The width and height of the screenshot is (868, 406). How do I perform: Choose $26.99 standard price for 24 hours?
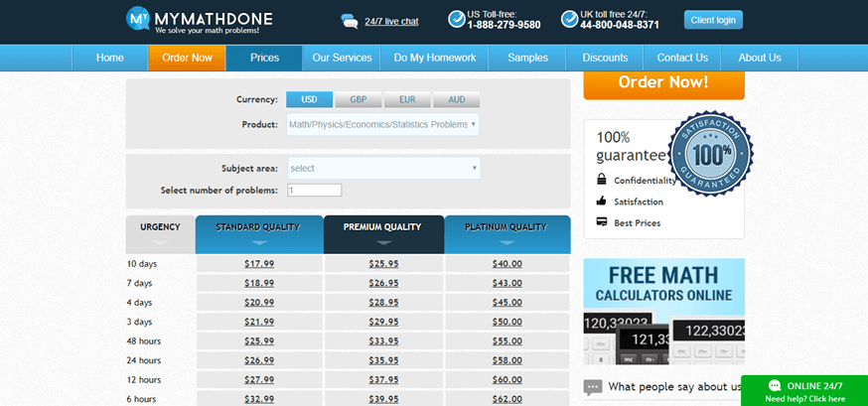pos(259,360)
